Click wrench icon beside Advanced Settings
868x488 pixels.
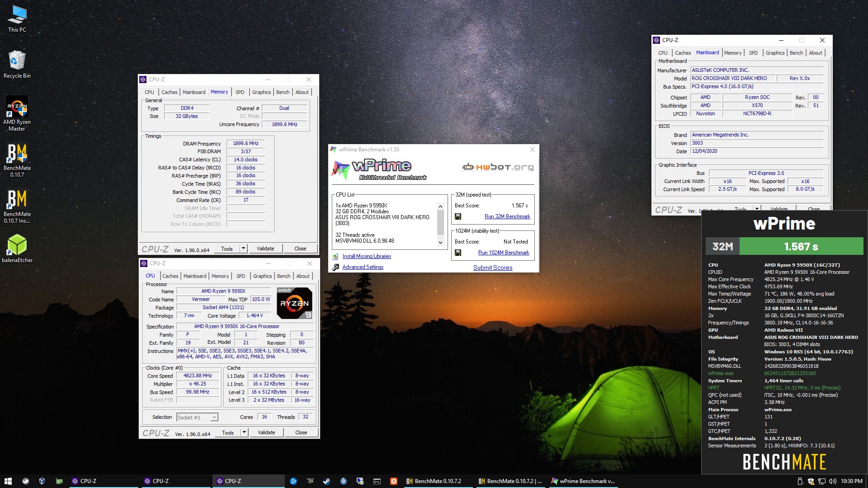pyautogui.click(x=335, y=267)
